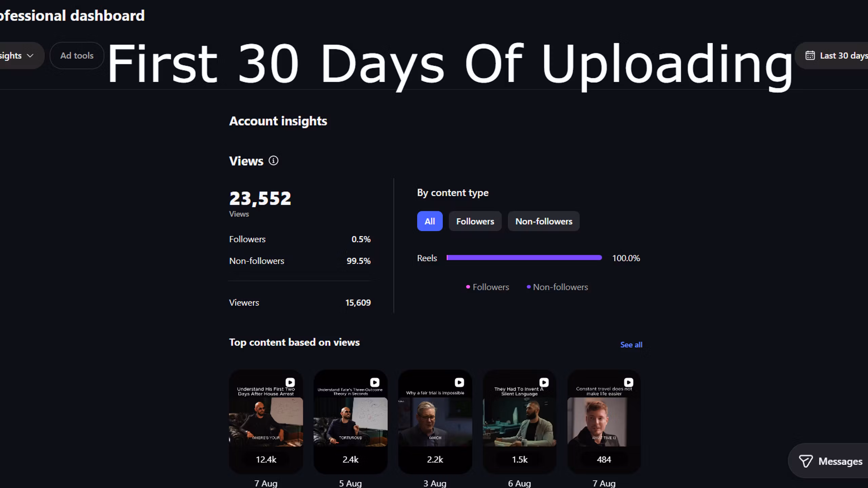Click the calendar icon beside Last 30 days
The height and width of the screenshot is (488, 868).
pos(810,56)
